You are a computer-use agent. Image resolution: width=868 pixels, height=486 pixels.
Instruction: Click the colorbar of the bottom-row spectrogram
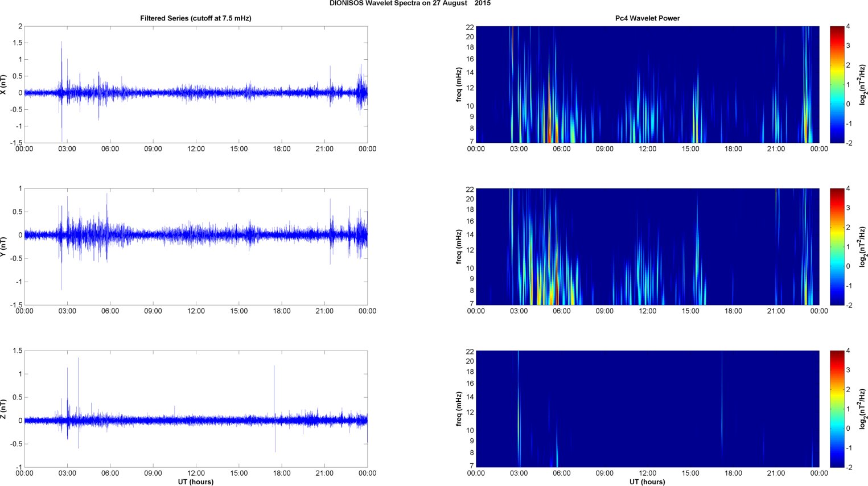point(837,409)
